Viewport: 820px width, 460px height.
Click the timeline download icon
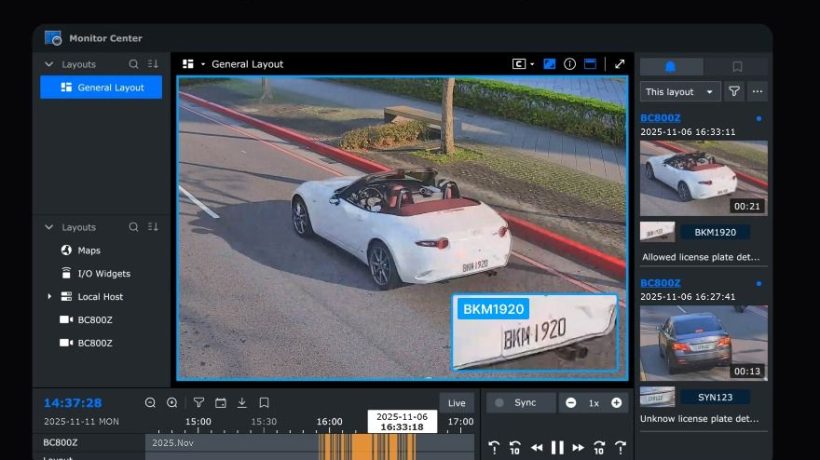coord(242,403)
